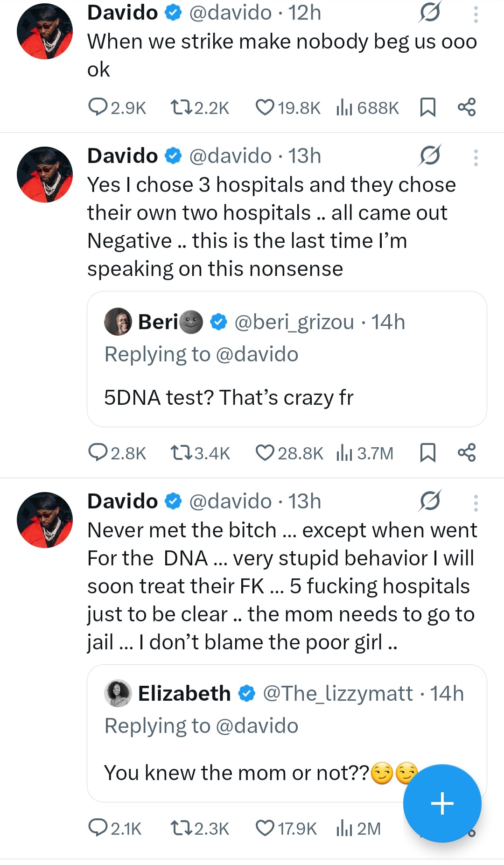The height and width of the screenshot is (865, 504).
Task: Bookmark the 'When we strike' tweet
Action: (x=427, y=107)
